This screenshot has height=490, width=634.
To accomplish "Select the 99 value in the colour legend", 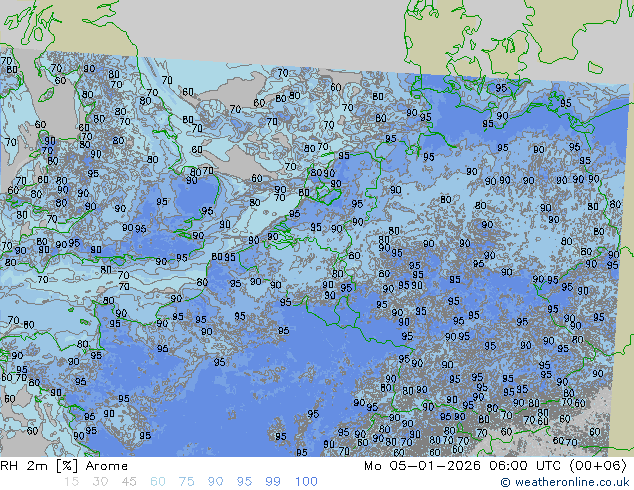I will tap(273, 482).
